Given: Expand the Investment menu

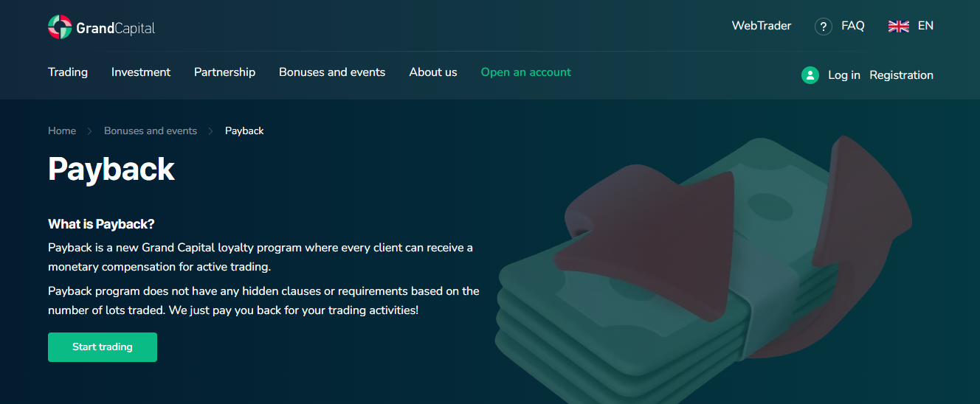Looking at the screenshot, I should (141, 72).
